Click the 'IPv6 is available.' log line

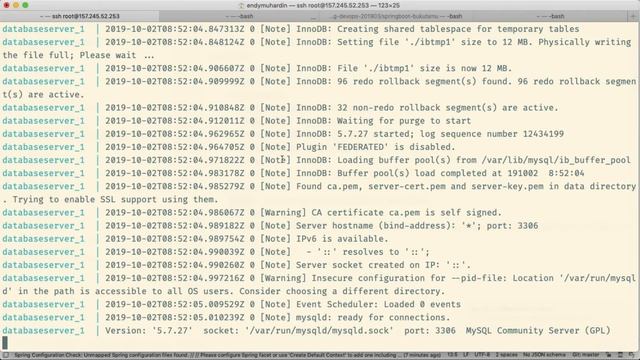(x=342, y=238)
